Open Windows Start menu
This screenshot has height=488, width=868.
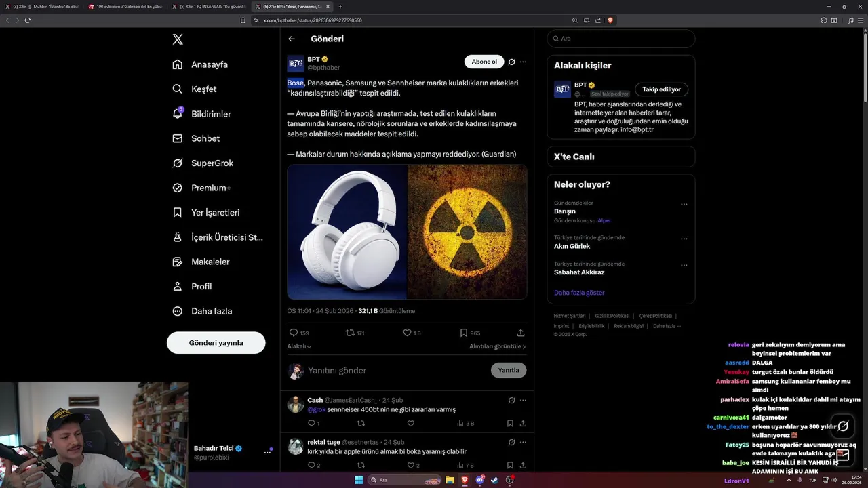pos(359,480)
